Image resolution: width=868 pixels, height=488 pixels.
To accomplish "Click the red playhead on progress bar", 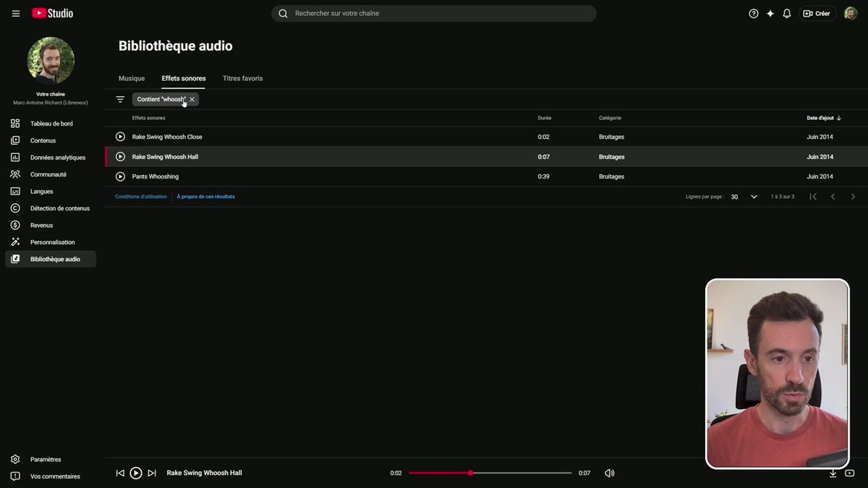I will [x=470, y=473].
